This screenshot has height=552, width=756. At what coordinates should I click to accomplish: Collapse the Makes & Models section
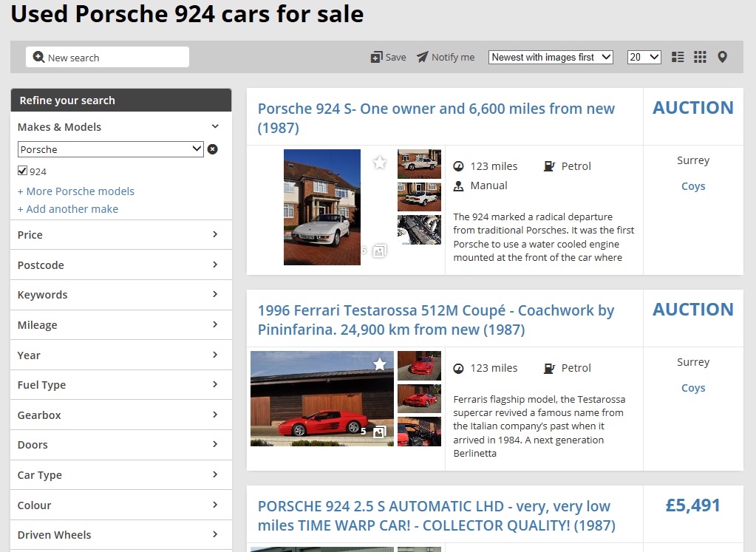click(215, 127)
